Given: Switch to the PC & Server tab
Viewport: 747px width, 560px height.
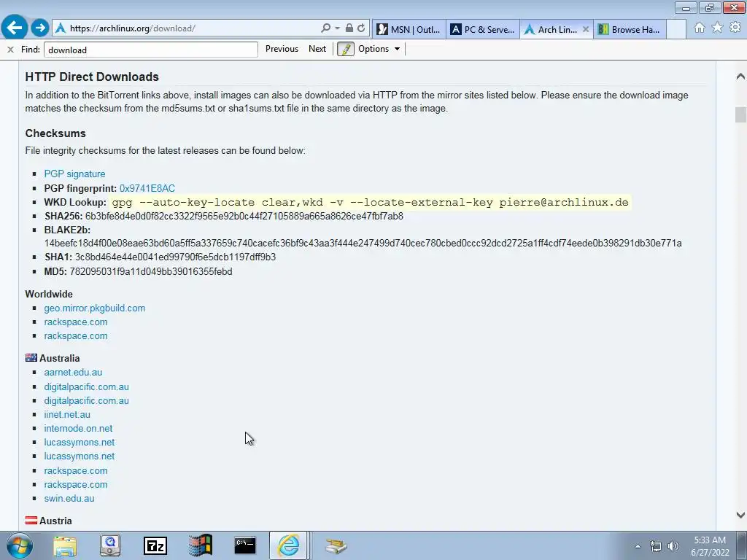Looking at the screenshot, I should 483,29.
